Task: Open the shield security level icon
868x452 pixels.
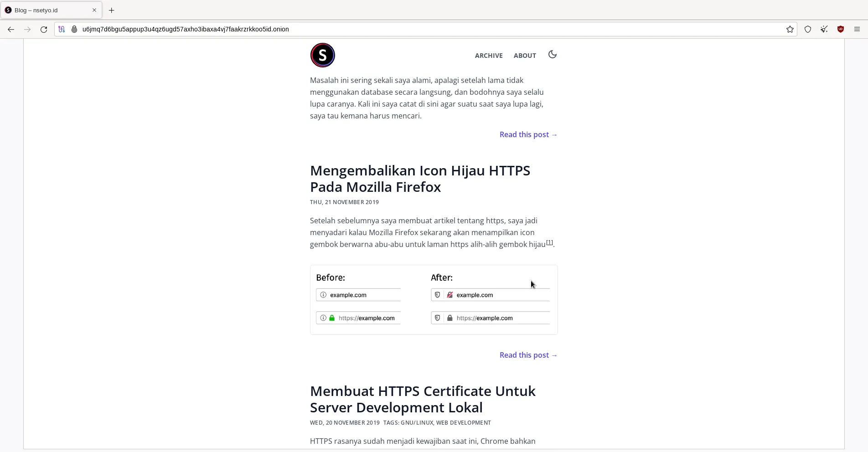Action: click(807, 29)
